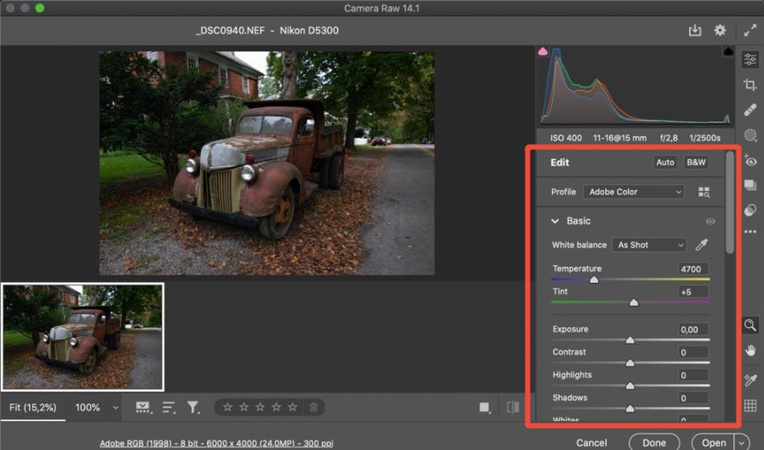Click the histogram graph
The height and width of the screenshot is (450, 764).
635,85
